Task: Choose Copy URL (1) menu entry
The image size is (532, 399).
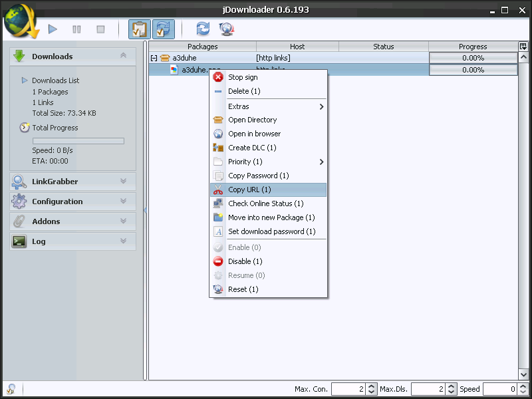Action: 269,190
